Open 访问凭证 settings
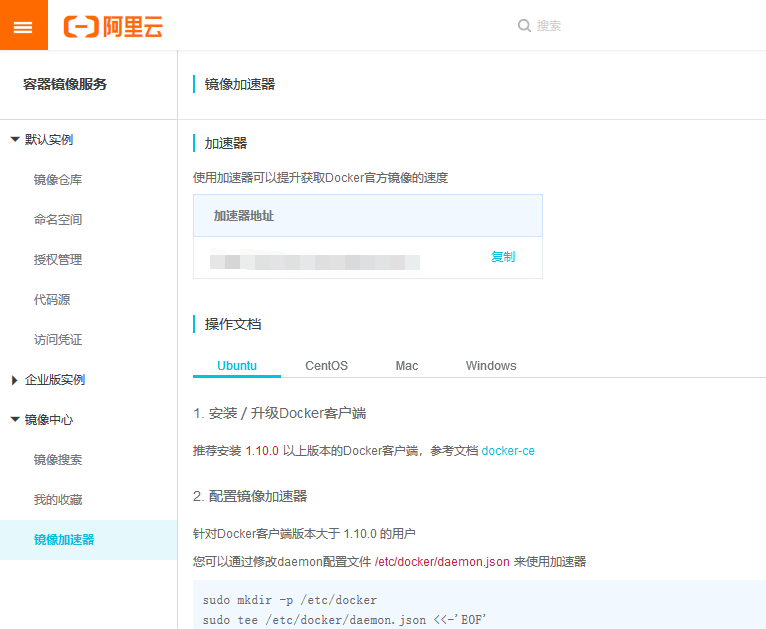The height and width of the screenshot is (629, 766). coord(58,340)
